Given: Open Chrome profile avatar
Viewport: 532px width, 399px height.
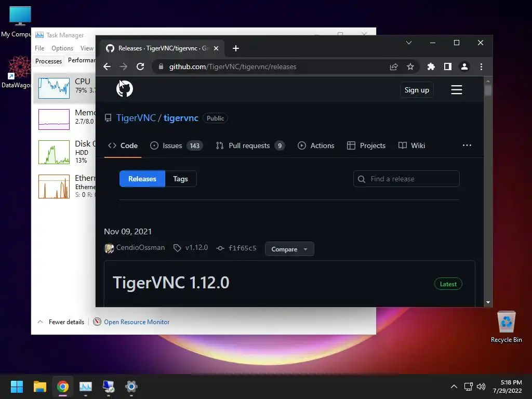Looking at the screenshot, I should 464,66.
